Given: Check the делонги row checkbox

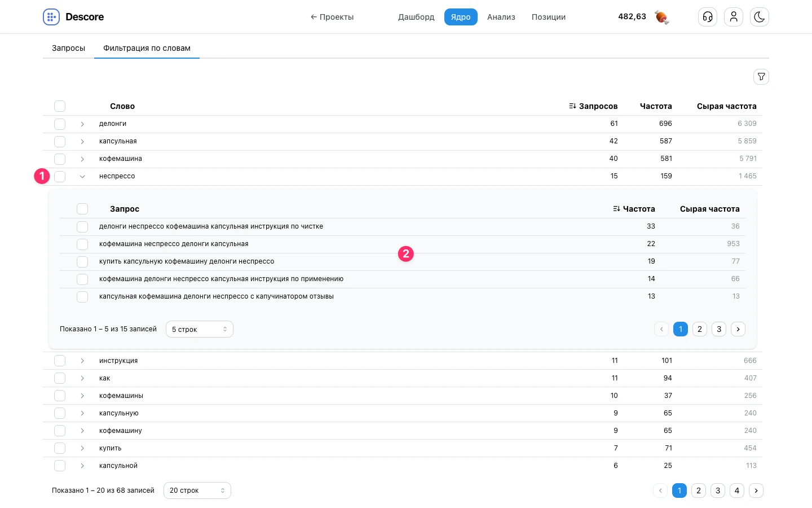Looking at the screenshot, I should pyautogui.click(x=60, y=124).
